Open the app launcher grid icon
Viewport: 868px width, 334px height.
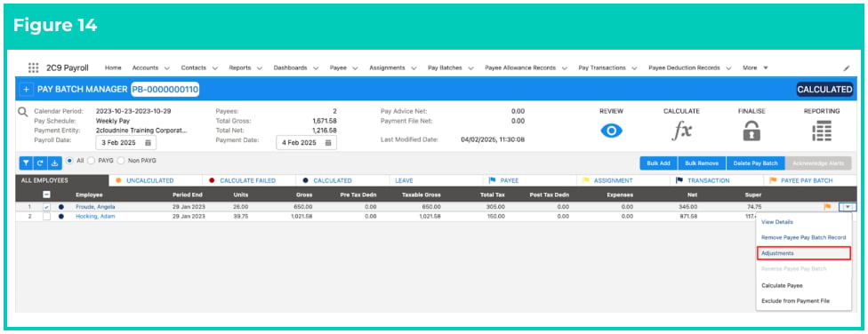(x=34, y=68)
